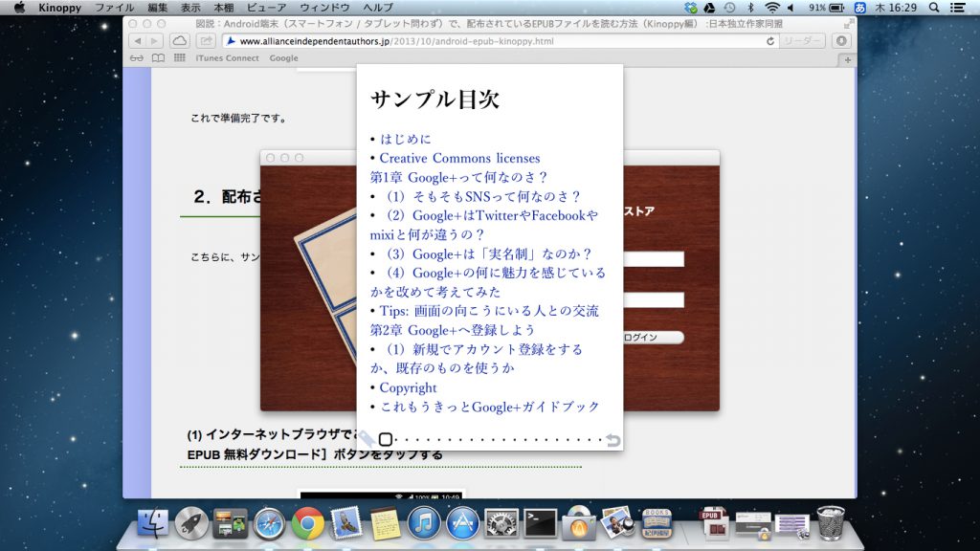Go back in Safari browser
This screenshot has width=980, height=551.
click(x=138, y=40)
